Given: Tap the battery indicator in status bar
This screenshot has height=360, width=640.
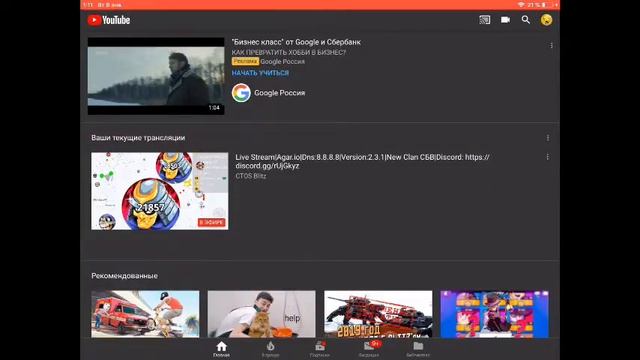Looking at the screenshot, I should click(544, 4).
